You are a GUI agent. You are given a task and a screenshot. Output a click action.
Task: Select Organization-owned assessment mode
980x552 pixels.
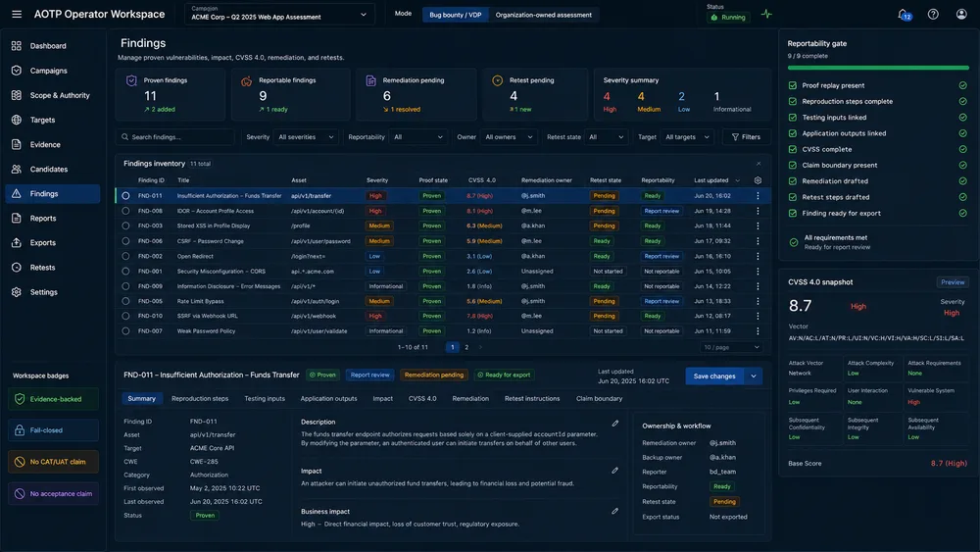(543, 15)
